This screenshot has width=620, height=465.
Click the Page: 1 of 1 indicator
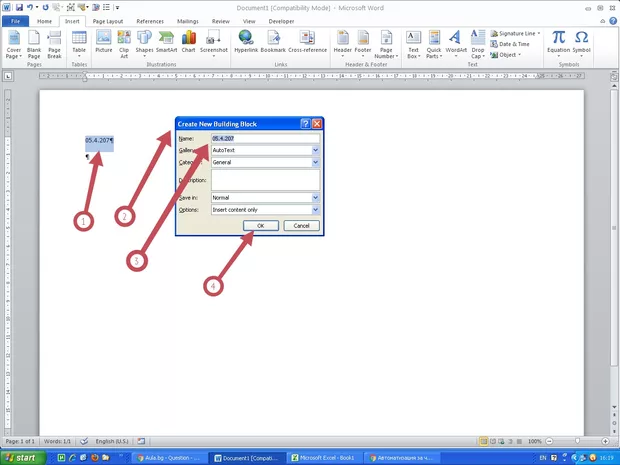[x=20, y=441]
